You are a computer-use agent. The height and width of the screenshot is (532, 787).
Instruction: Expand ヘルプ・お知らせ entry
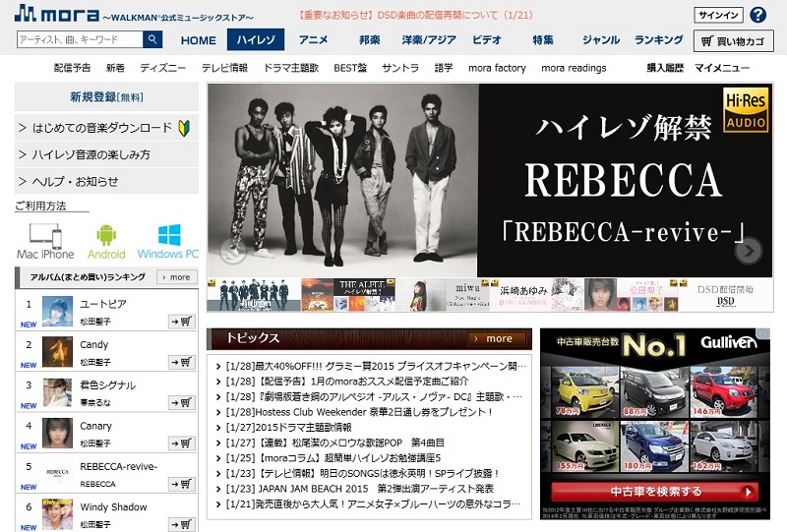point(107,181)
